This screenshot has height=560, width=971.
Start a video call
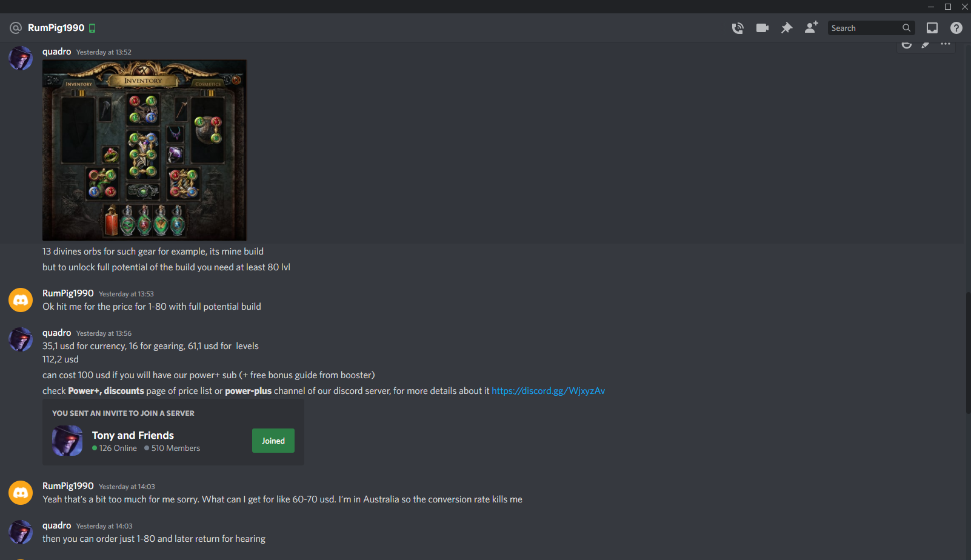[762, 28]
